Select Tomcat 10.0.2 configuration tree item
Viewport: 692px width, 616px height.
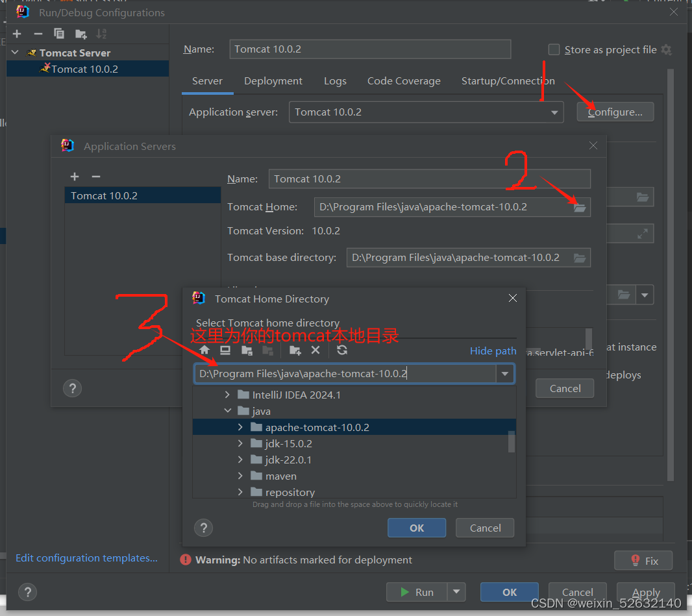pyautogui.click(x=88, y=69)
